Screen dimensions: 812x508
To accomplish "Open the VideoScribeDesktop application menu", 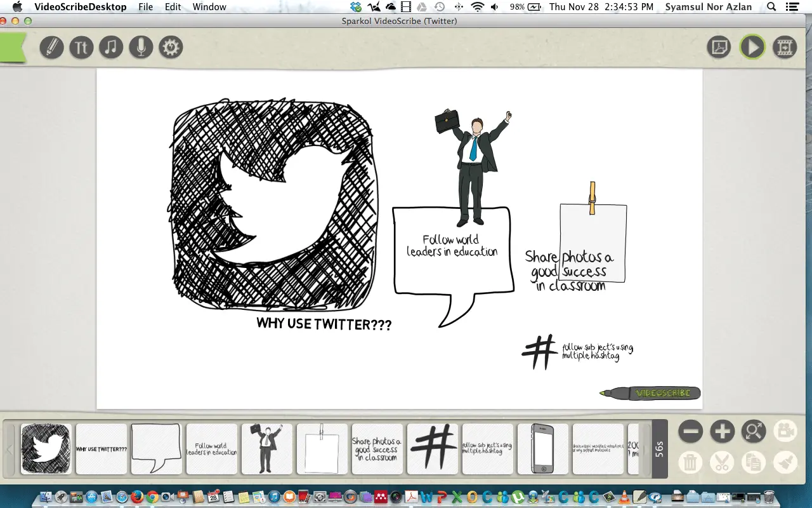I will click(80, 7).
